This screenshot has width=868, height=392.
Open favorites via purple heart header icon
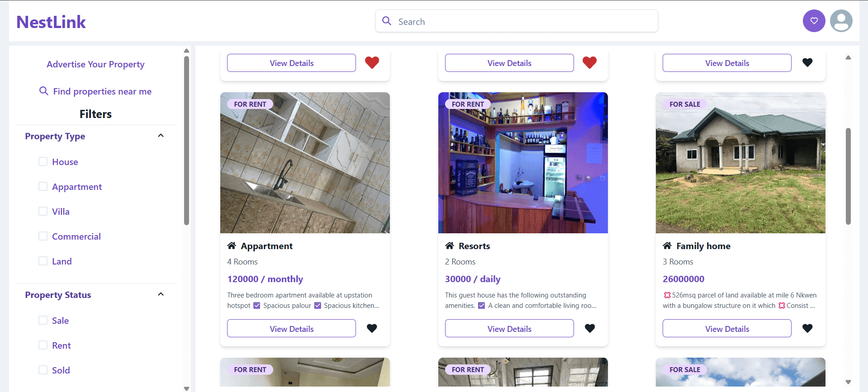(814, 21)
